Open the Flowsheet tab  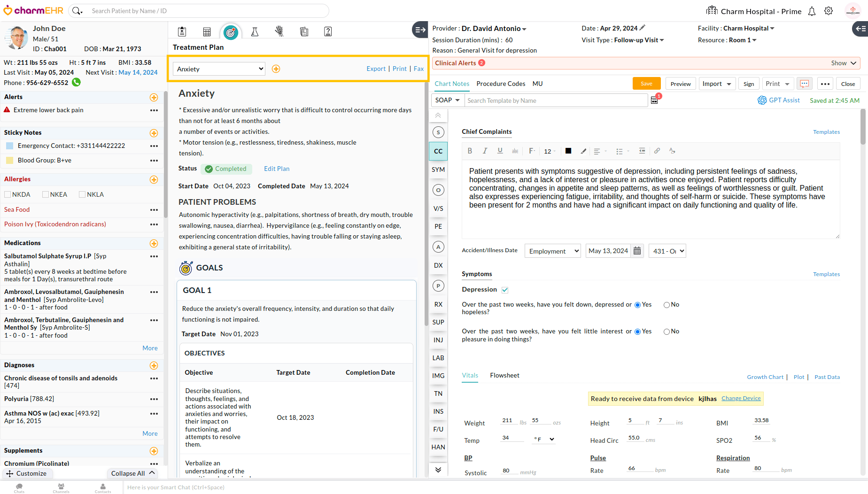click(504, 375)
